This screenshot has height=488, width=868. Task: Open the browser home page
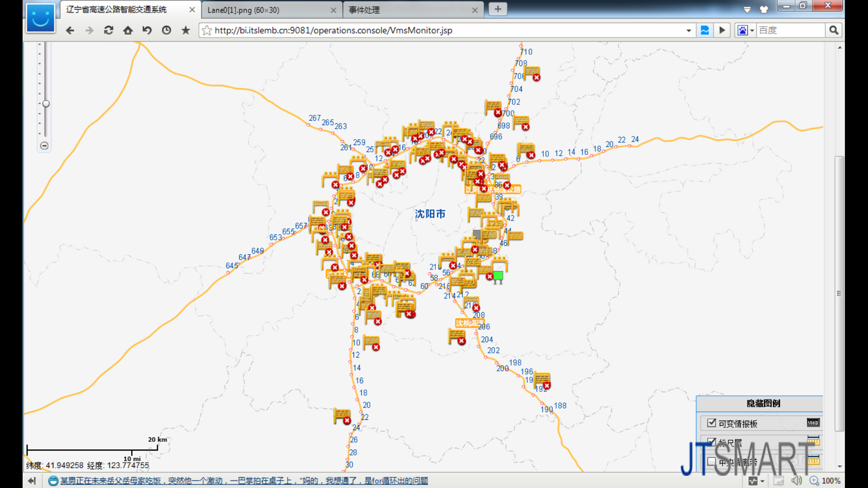point(128,30)
